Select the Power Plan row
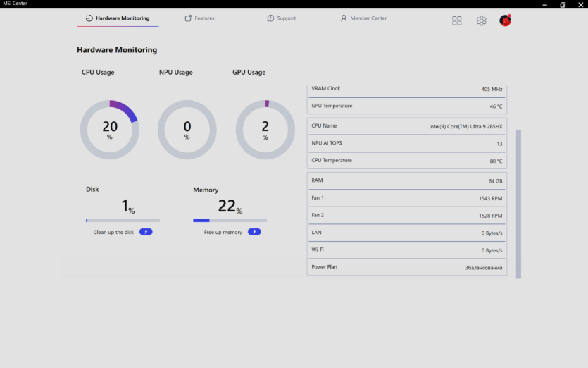Screen dimensions: 588x368 click(407, 267)
